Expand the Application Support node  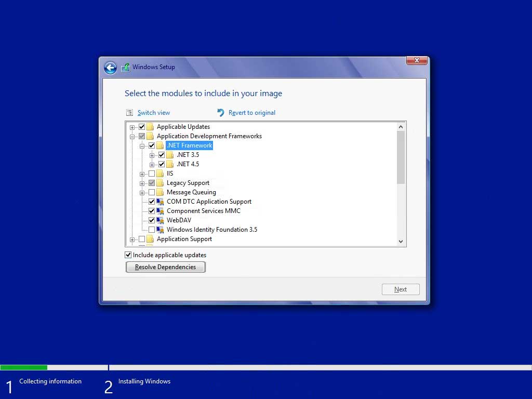coord(132,240)
